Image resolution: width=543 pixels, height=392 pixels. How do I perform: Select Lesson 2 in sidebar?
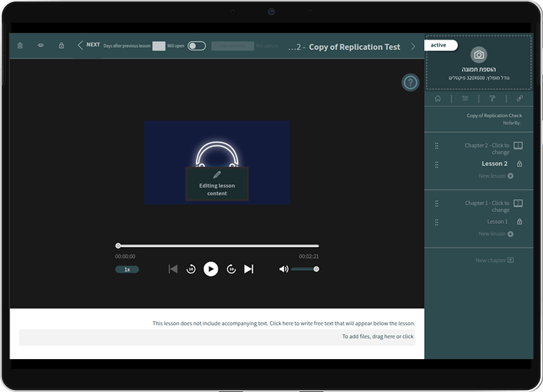tap(494, 164)
